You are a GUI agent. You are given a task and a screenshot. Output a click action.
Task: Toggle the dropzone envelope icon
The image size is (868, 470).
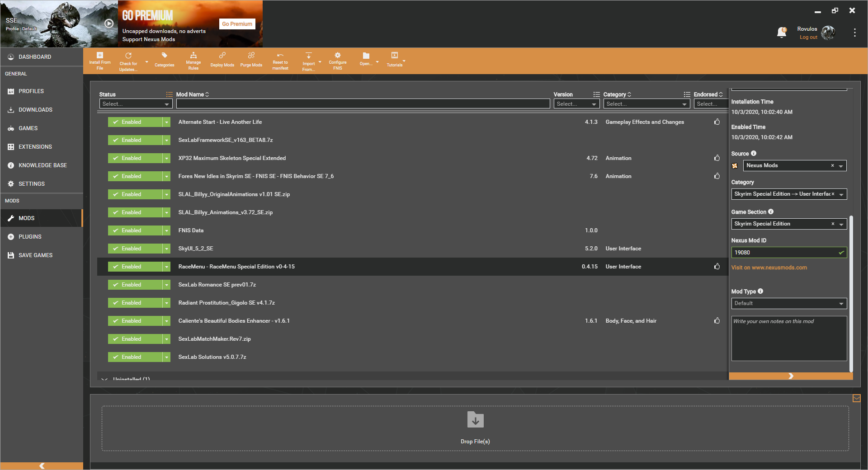(x=856, y=398)
